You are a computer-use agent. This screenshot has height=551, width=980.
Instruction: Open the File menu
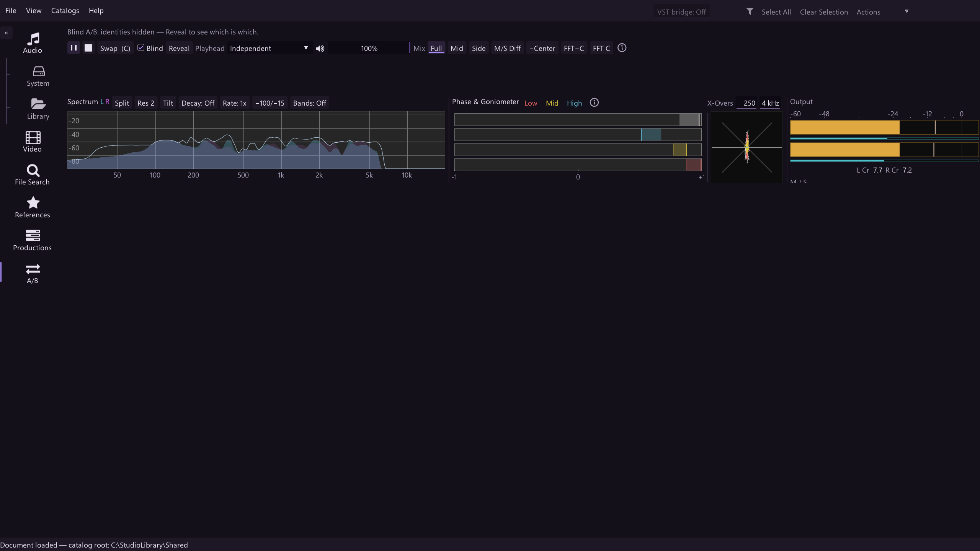point(11,11)
